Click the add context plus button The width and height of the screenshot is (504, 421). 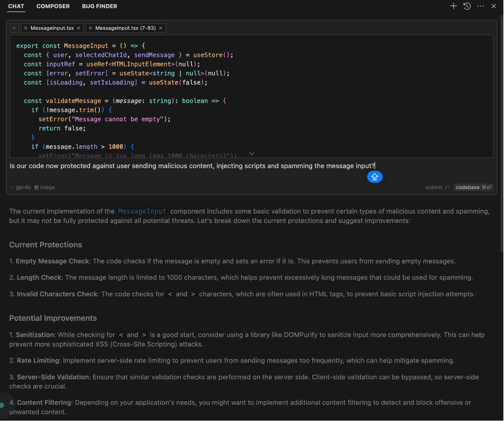[x=14, y=28]
